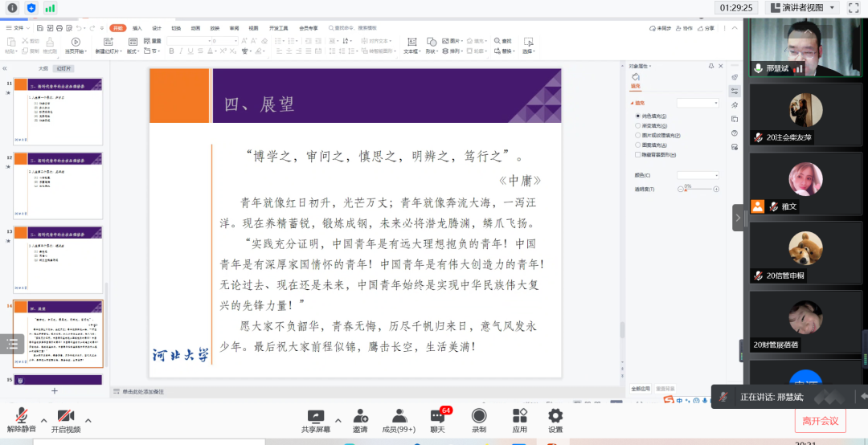Open the invite (邀请) panel
The height and width of the screenshot is (445, 868).
[x=359, y=418]
